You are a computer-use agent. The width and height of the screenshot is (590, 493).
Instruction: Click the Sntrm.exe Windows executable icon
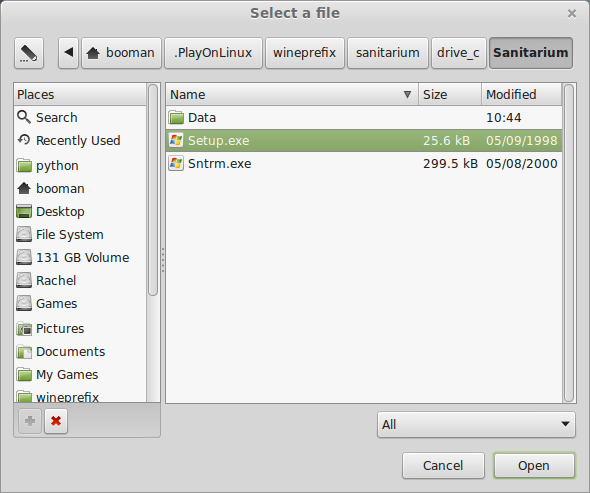pyautogui.click(x=176, y=164)
